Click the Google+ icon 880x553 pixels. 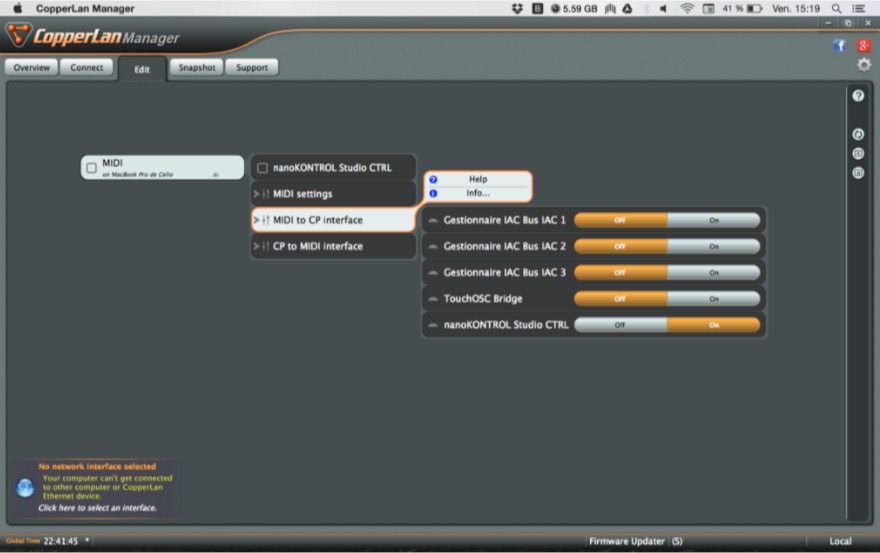tap(864, 46)
